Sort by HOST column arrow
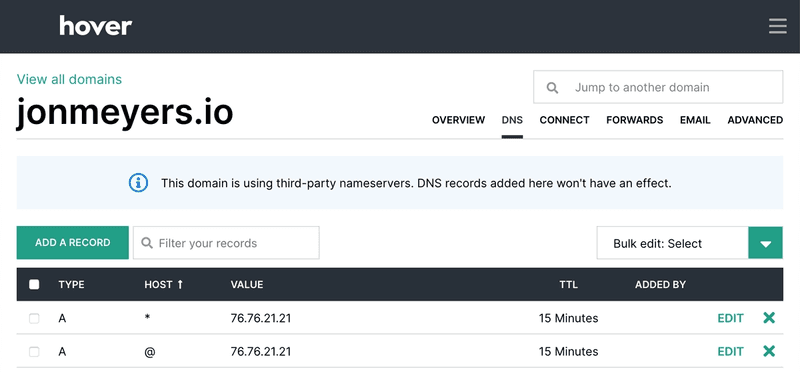 click(180, 284)
